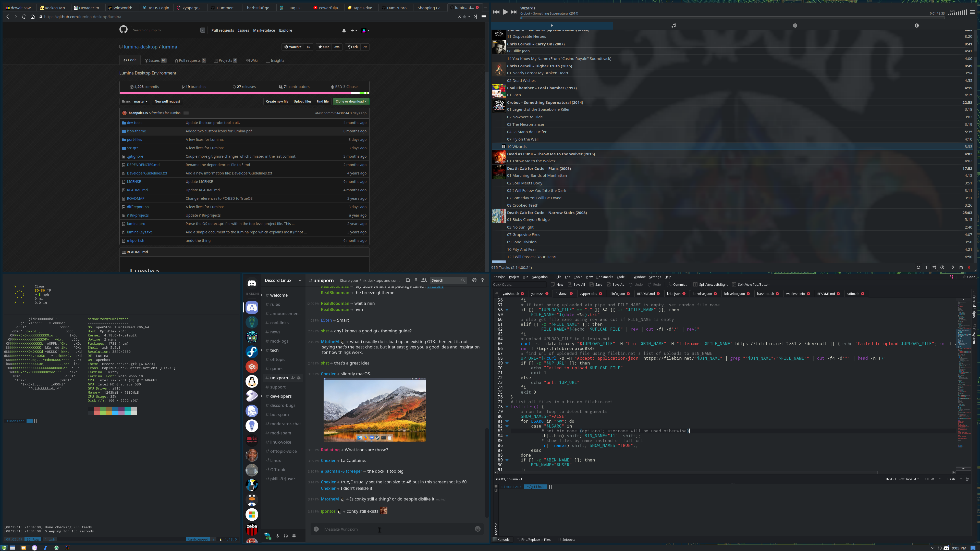Attach file with Discord plus button
980x551 pixels.
[x=316, y=529]
